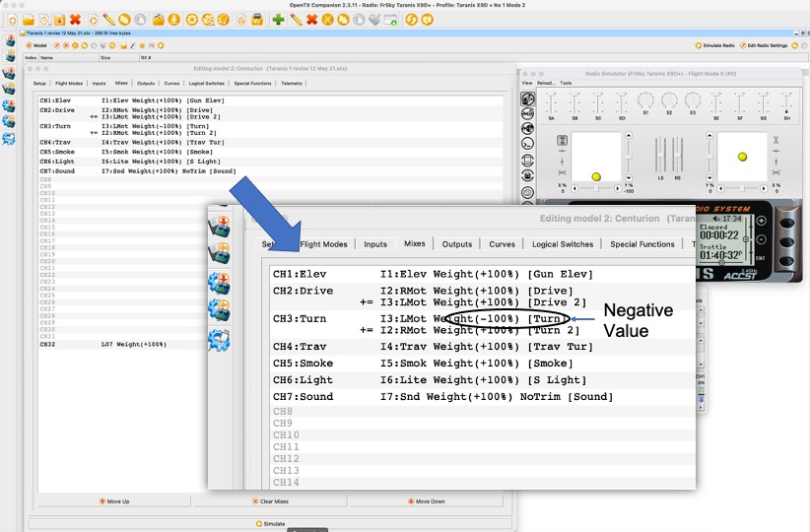810x532 pixels.
Task: Toggle the SE switch in the simulator
Action: (716, 103)
